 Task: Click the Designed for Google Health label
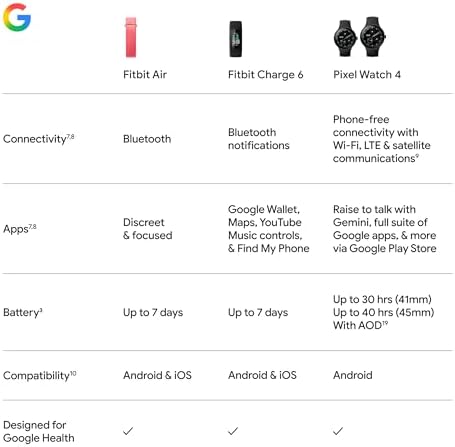tap(39, 431)
